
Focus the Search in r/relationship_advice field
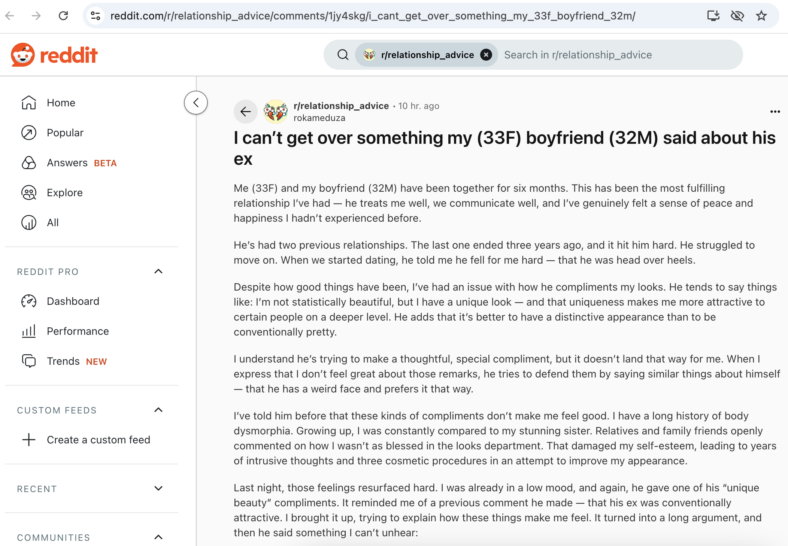click(x=618, y=55)
